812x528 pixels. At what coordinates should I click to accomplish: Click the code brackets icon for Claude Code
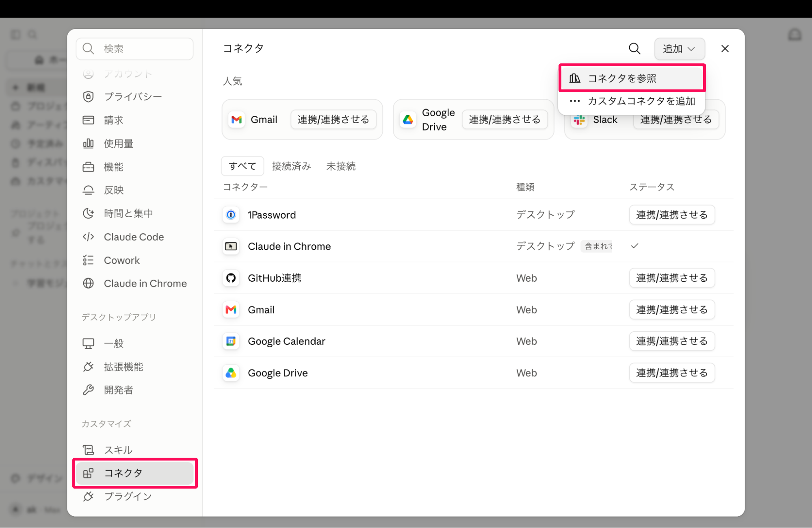pyautogui.click(x=88, y=237)
